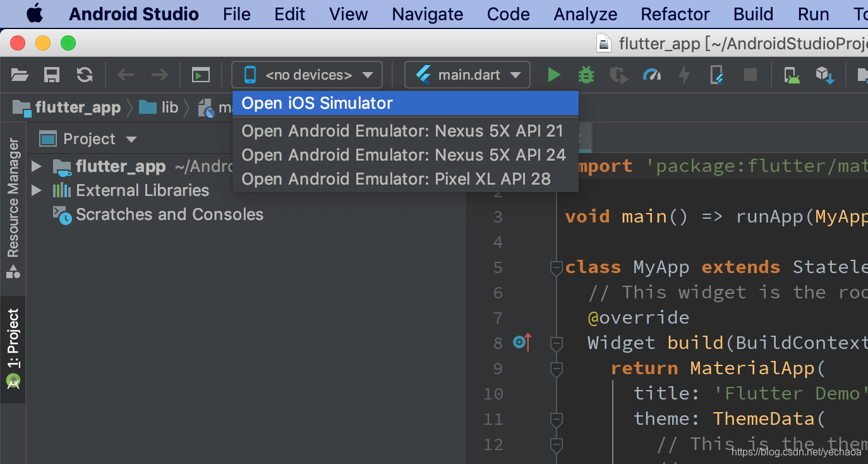Select Open Android Emulator Nexus 5X API 21

click(406, 131)
